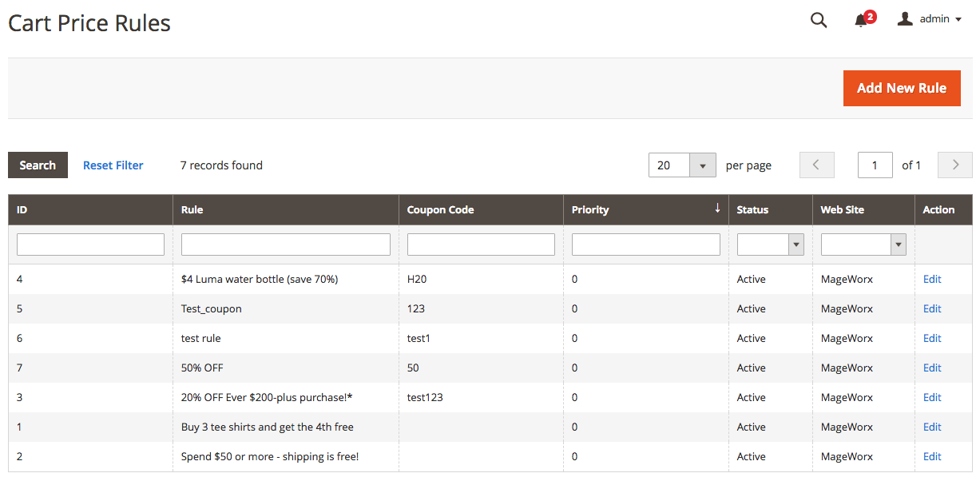This screenshot has height=489, width=980.
Task: Select the '50% OFF' rule name cell
Action: [x=286, y=368]
